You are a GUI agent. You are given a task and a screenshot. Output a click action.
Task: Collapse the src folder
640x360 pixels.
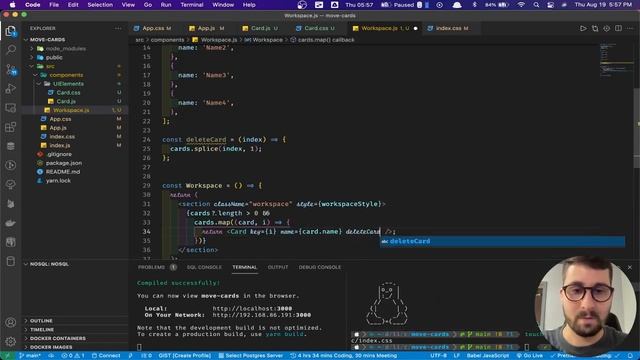(x=50, y=66)
